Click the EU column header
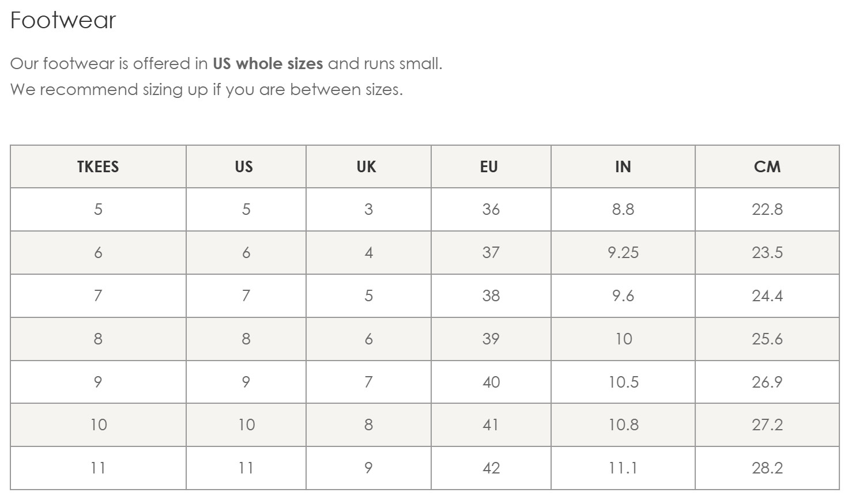 coord(491,166)
